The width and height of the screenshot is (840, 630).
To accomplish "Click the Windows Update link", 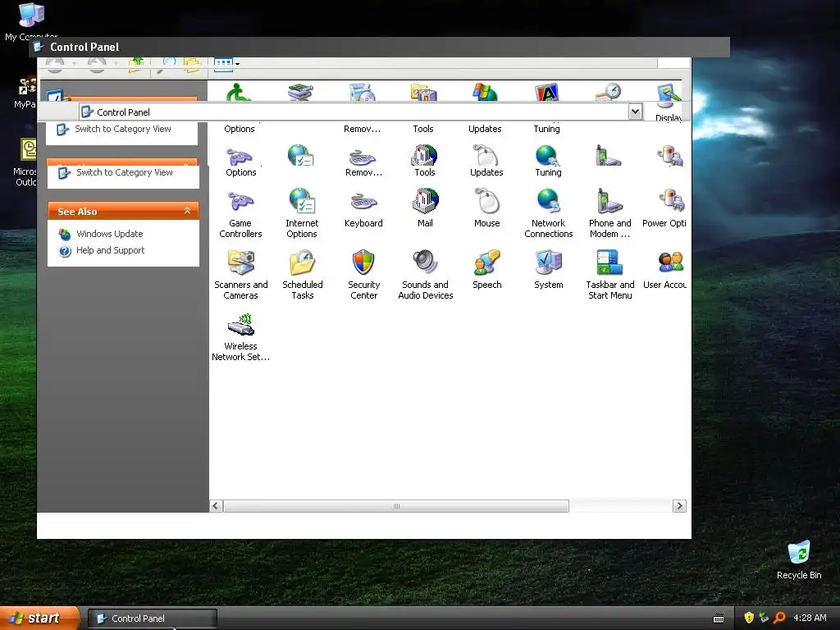I will [109, 234].
